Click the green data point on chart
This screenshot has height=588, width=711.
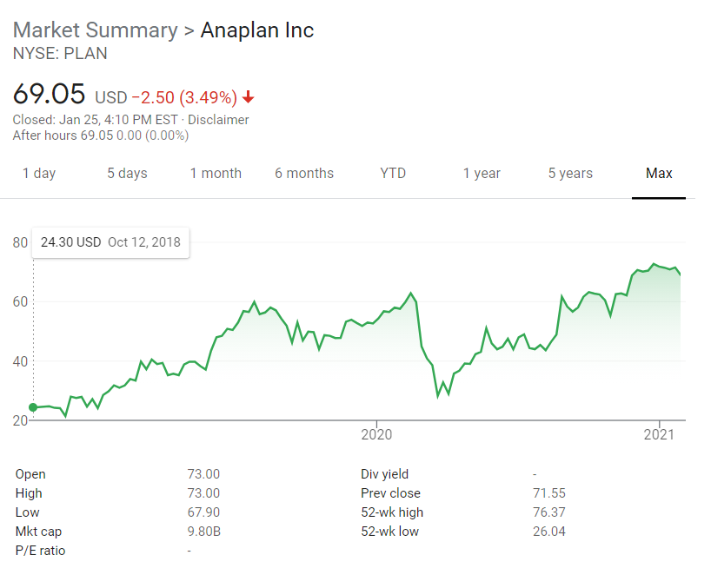pos(33,407)
